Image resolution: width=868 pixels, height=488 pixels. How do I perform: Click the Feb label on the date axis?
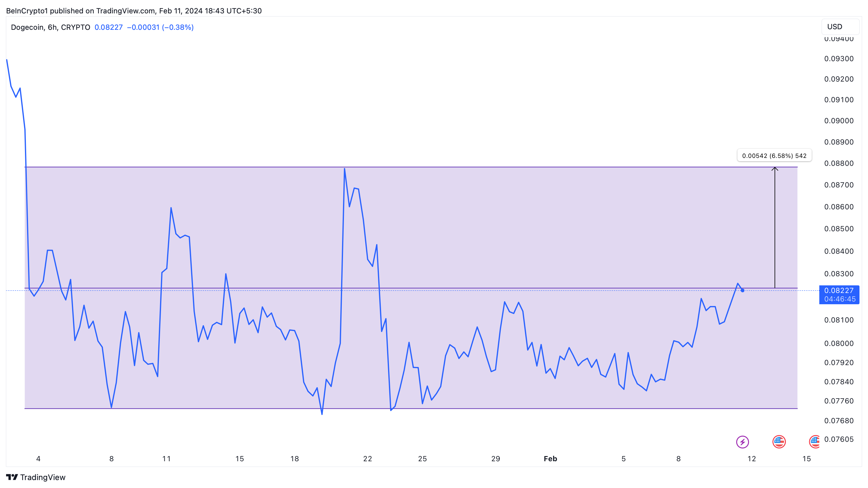coord(550,459)
